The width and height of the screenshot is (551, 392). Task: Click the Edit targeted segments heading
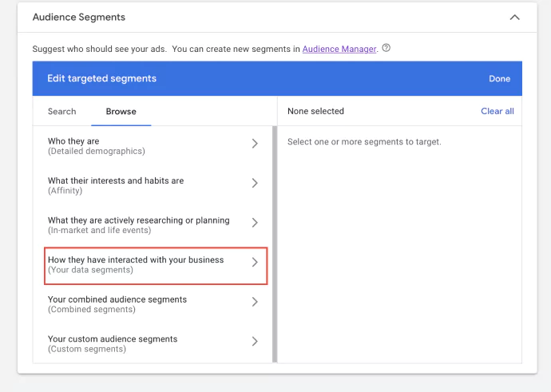click(102, 78)
